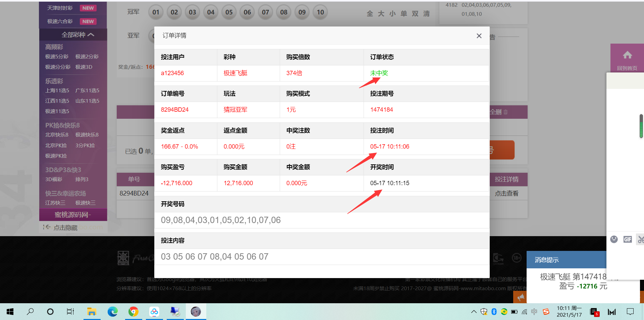This screenshot has width=644, height=320.
Task: Open Task View on the taskbar
Action: [70, 312]
